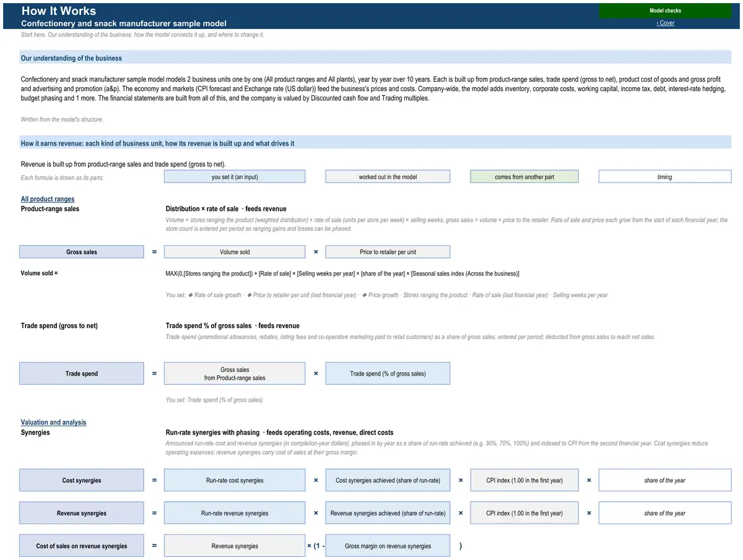743x560 pixels.
Task: Select the "Distribution × rate of sale" heading
Action: coord(202,209)
